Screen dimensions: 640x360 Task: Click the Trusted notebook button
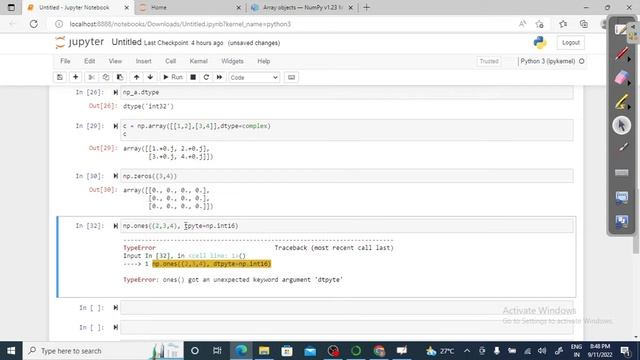pos(489,61)
